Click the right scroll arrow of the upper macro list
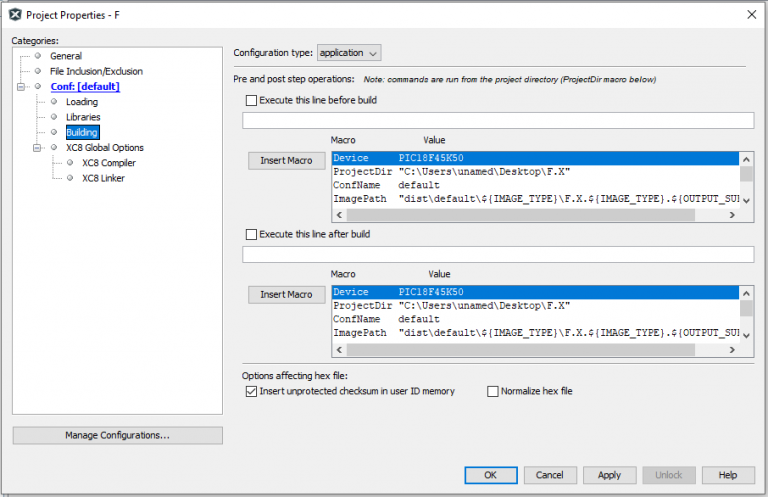Viewport: 768px width, 497px height. (x=732, y=215)
